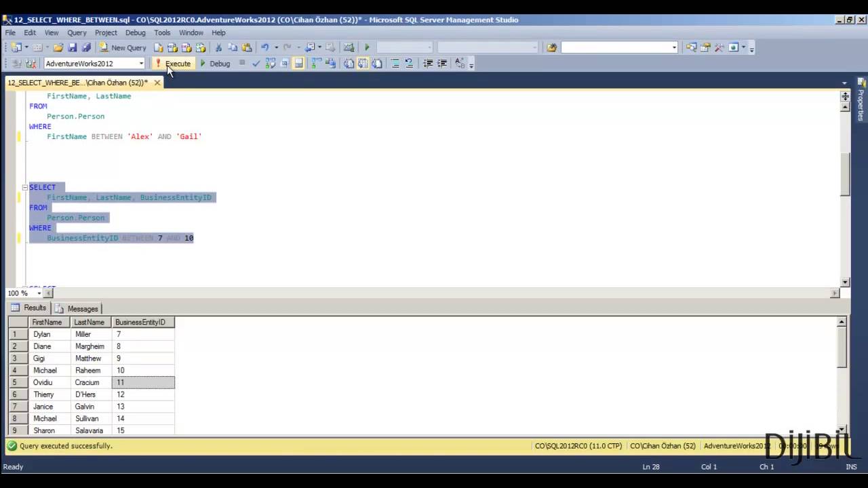The height and width of the screenshot is (488, 868).
Task: Close the 12_SELECT_WHERE_BETWEEN.sql query tab
Action: pos(157,83)
